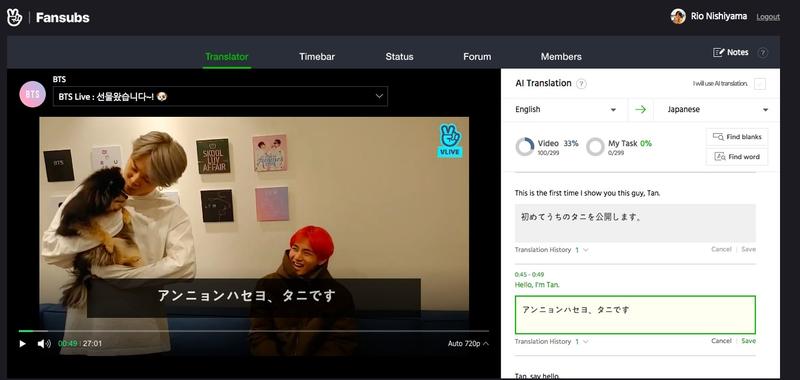This screenshot has width=800, height=380.
Task: Click help icon beside Notes
Action: (x=763, y=52)
